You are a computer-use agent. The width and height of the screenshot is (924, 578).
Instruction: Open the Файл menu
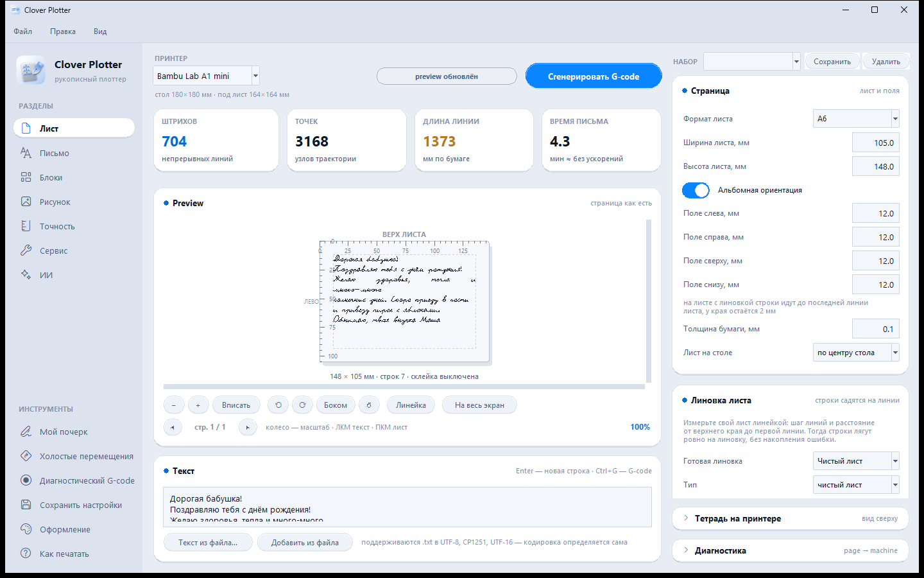coord(23,31)
